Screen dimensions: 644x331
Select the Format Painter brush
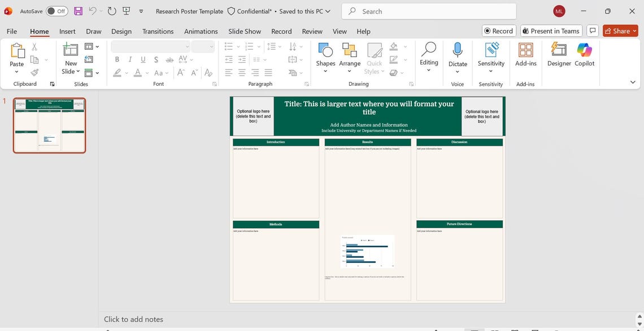34,73
